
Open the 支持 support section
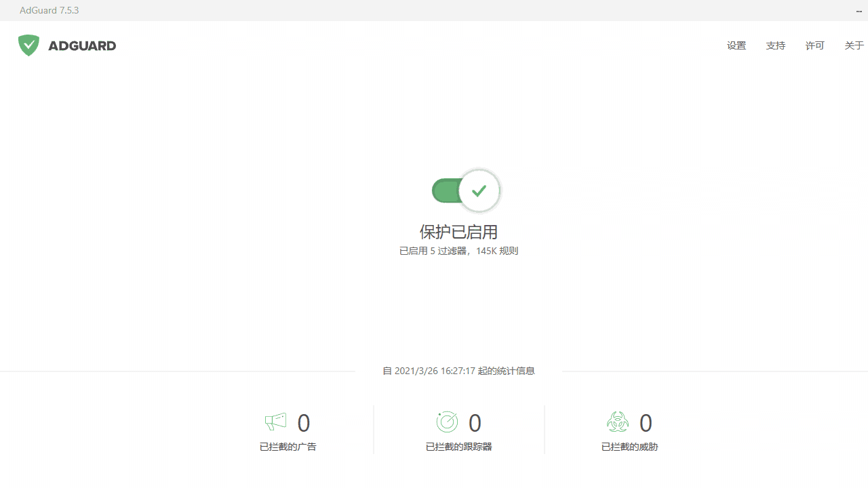coord(775,45)
